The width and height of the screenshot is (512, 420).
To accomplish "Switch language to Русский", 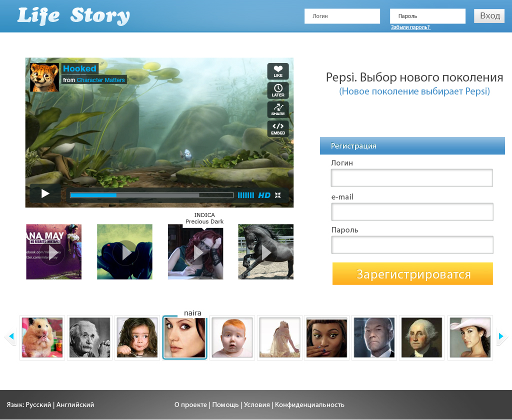I will pos(38,404).
